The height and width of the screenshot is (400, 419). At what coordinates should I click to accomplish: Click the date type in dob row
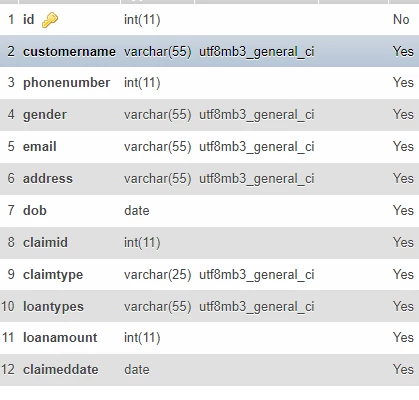[x=137, y=210]
